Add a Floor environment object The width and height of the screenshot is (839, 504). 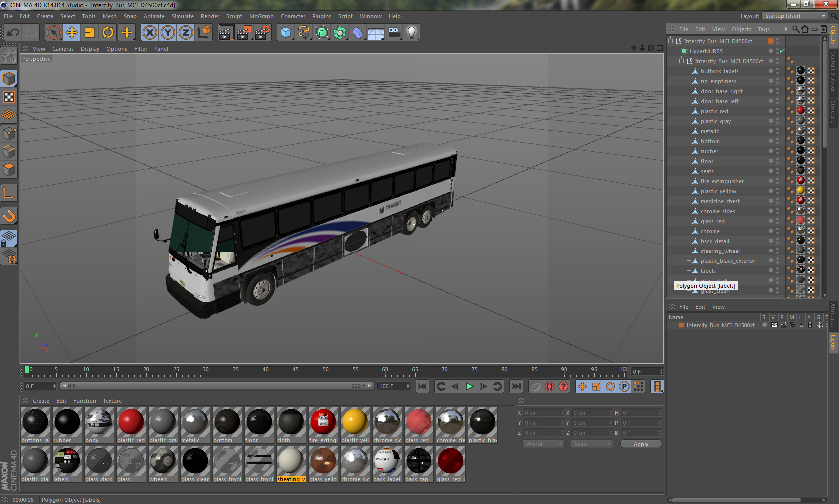[x=376, y=33]
